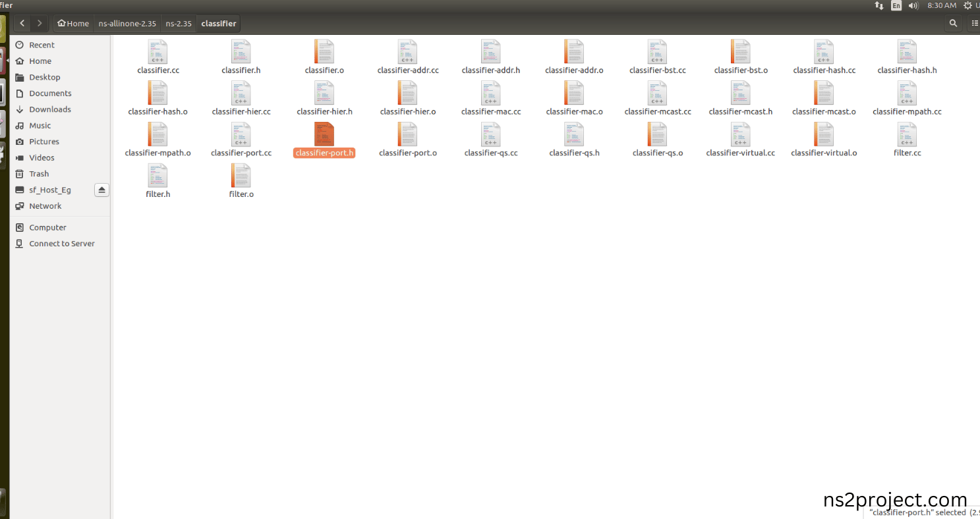Select the classifier-mcast.h file
The height and width of the screenshot is (519, 980).
(740, 99)
